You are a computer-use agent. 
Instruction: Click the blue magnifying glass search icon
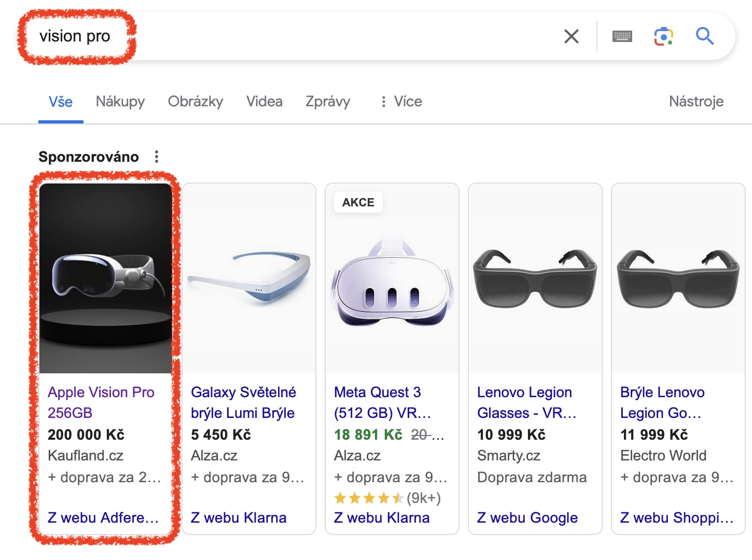705,36
